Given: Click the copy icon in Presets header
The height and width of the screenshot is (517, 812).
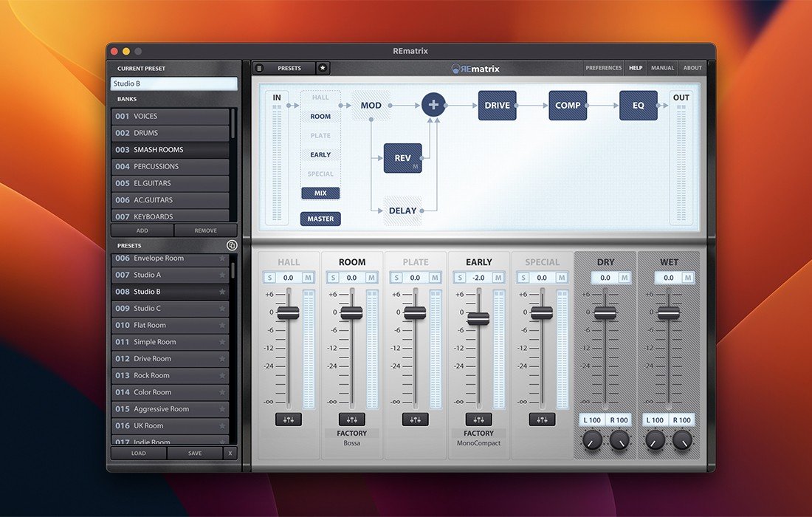Looking at the screenshot, I should [x=232, y=245].
